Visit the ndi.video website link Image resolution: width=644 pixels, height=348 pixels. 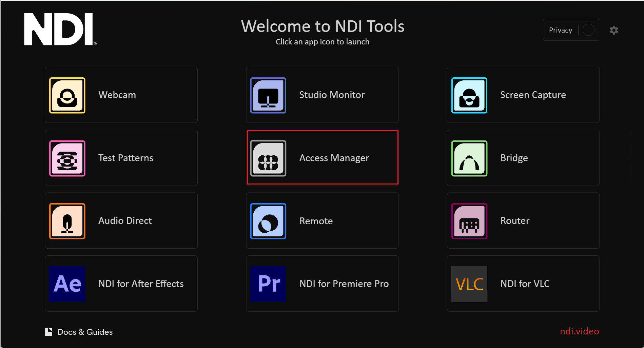579,331
